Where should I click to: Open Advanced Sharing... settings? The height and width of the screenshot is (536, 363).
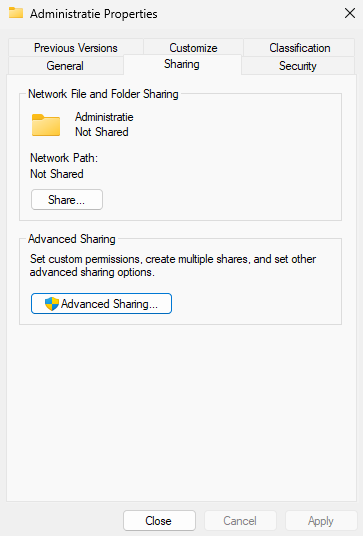[101, 304]
